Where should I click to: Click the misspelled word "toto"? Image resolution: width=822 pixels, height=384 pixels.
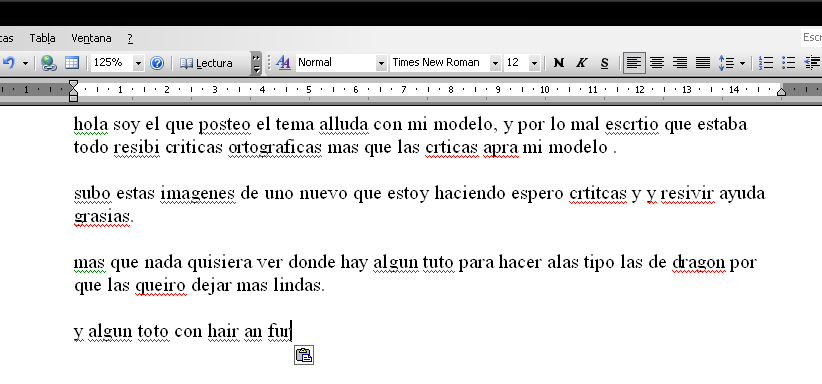pyautogui.click(x=153, y=332)
